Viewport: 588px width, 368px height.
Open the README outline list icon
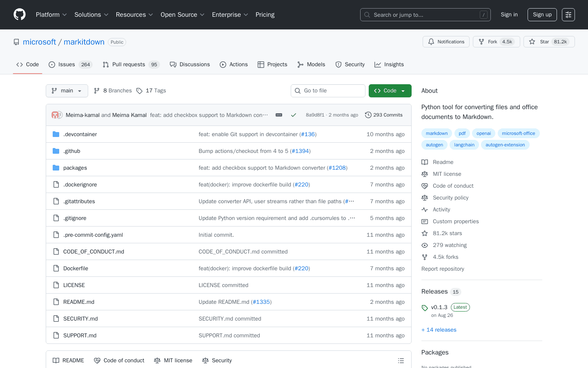(x=401, y=360)
